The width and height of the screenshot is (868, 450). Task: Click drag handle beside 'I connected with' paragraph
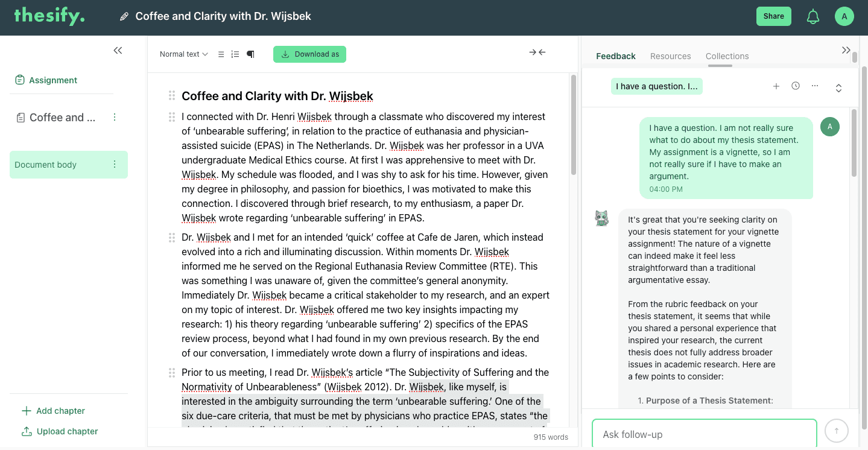click(x=172, y=117)
